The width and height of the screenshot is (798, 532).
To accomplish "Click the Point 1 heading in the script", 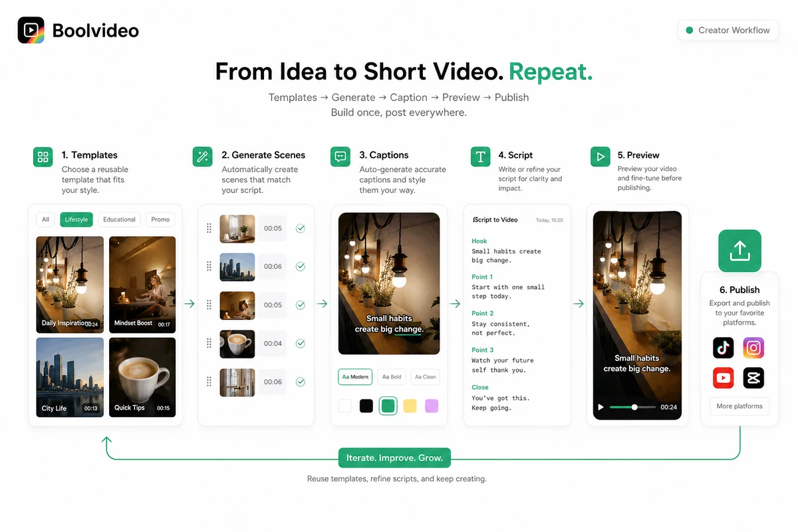I will click(x=482, y=277).
